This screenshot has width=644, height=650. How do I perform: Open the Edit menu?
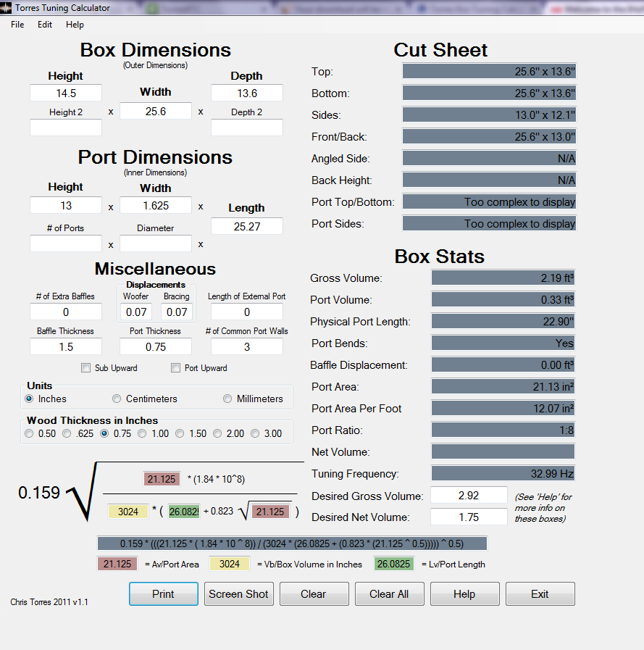(45, 25)
